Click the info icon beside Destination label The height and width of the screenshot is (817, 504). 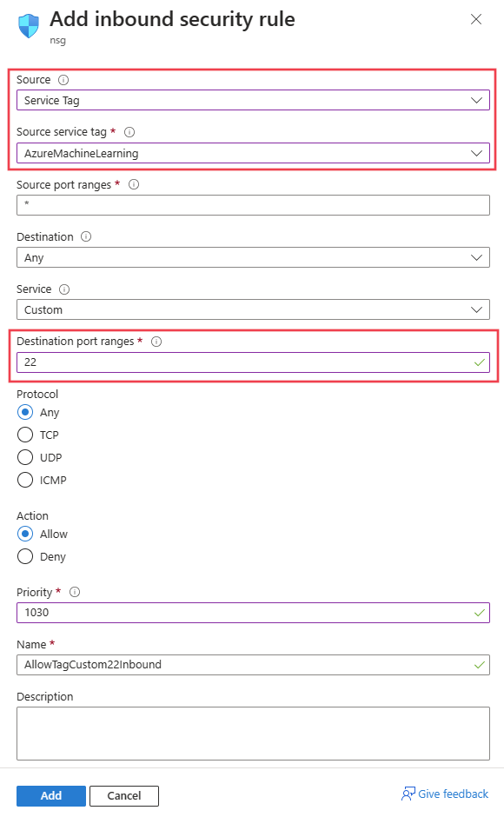[x=86, y=236]
